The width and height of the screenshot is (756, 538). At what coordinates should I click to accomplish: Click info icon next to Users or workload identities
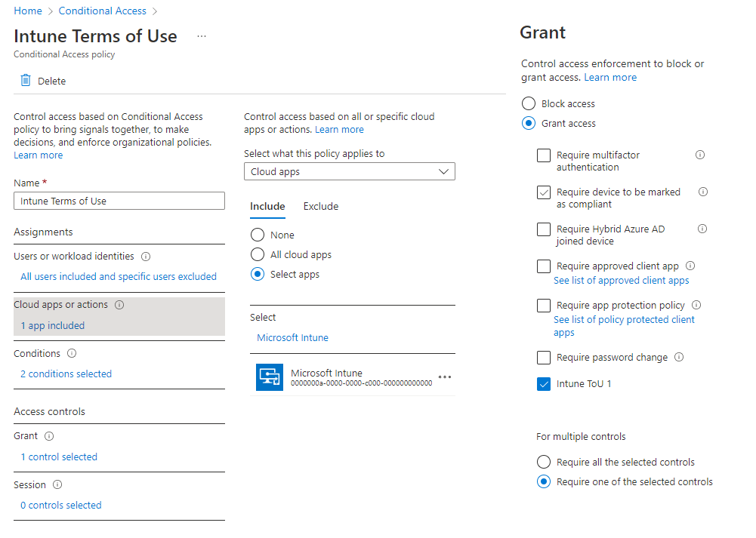pyautogui.click(x=146, y=257)
